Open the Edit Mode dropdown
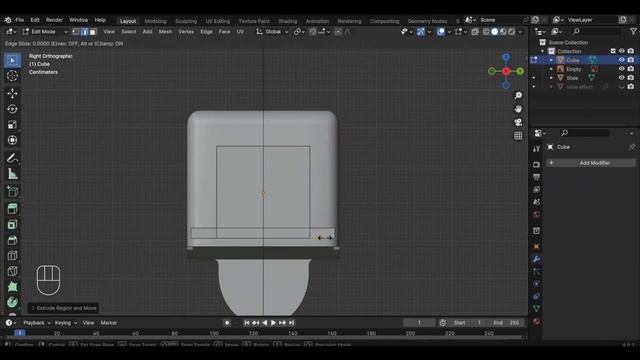 (45, 31)
